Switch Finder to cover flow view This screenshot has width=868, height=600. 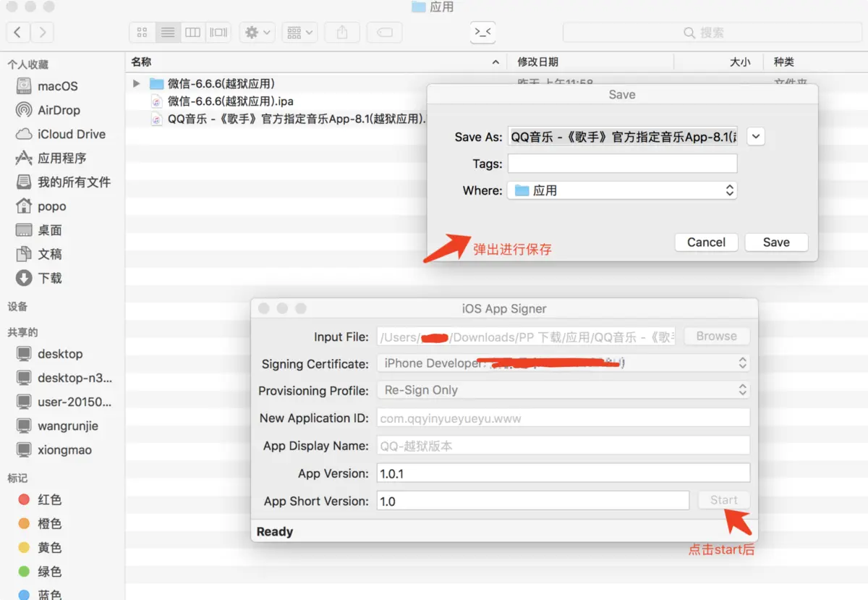pos(218,33)
